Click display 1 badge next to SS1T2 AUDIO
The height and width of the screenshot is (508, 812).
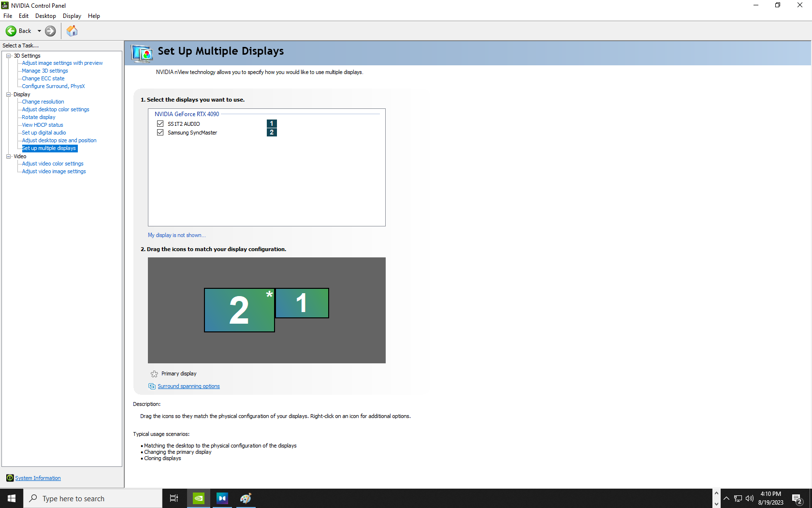click(x=272, y=124)
